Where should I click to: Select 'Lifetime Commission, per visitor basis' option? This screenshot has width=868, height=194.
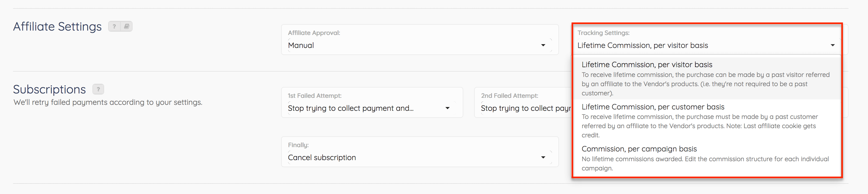tap(707, 79)
